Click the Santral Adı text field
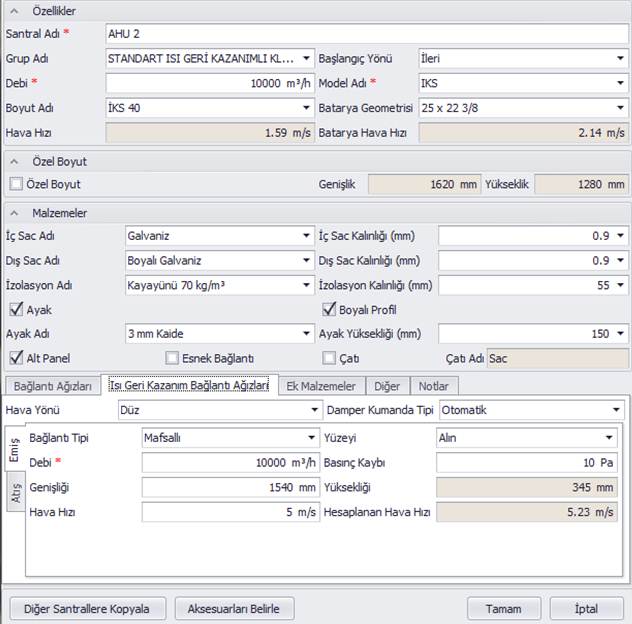632x624 pixels. tap(366, 34)
